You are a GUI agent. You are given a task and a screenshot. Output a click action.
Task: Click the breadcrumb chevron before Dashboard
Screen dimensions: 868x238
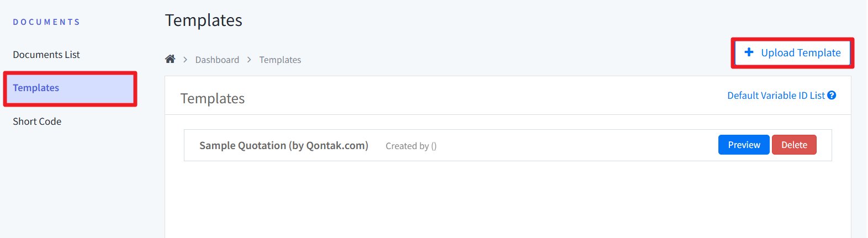(x=185, y=60)
